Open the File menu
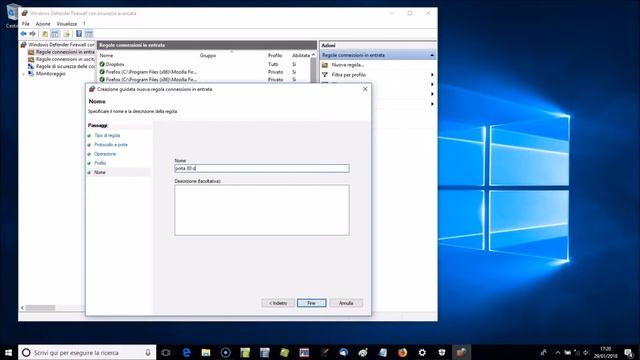 (x=26, y=24)
